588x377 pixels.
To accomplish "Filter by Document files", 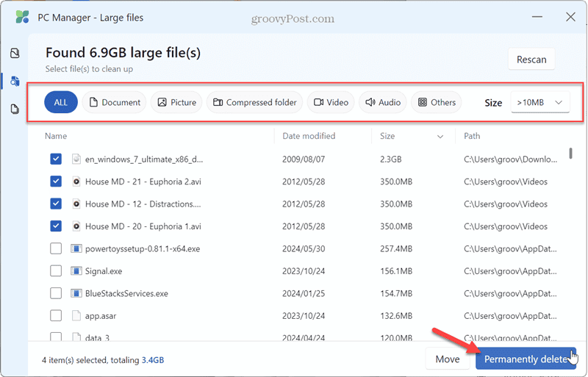I will pyautogui.click(x=115, y=102).
